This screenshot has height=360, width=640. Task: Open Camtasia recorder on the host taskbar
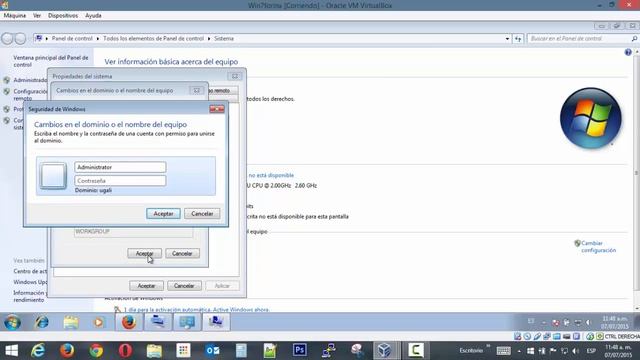[416, 350]
